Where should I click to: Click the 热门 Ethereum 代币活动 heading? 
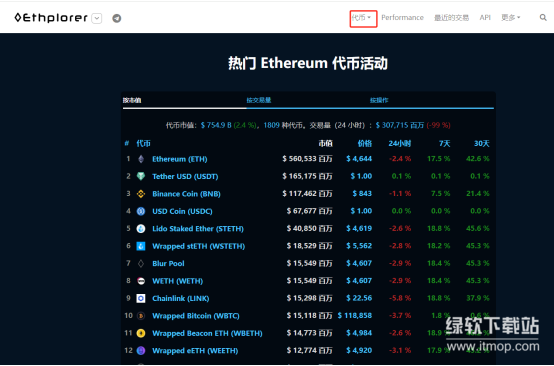tap(308, 64)
